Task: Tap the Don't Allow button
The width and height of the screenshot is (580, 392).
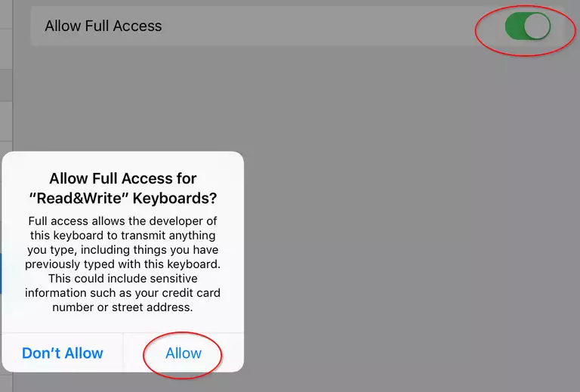Action: [x=62, y=353]
